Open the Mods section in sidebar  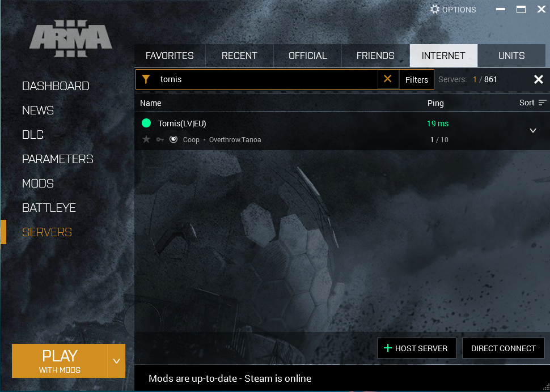click(38, 184)
